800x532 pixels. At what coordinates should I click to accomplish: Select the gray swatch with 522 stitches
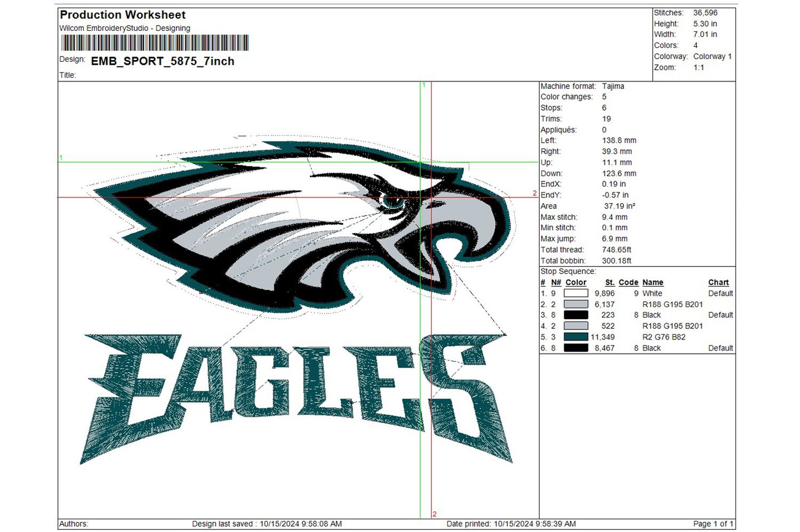(x=575, y=326)
